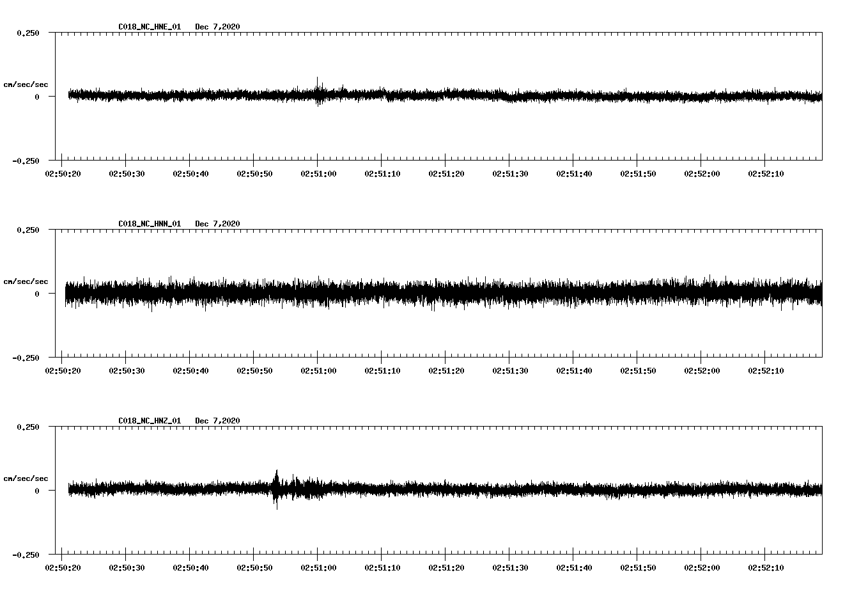Click the cm/sec/sec unit label on top plot
The height and width of the screenshot is (591, 868).
coord(26,84)
